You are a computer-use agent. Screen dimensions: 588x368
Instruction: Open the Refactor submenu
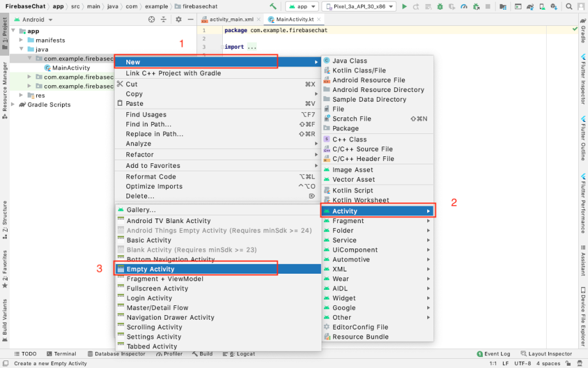tap(218, 154)
